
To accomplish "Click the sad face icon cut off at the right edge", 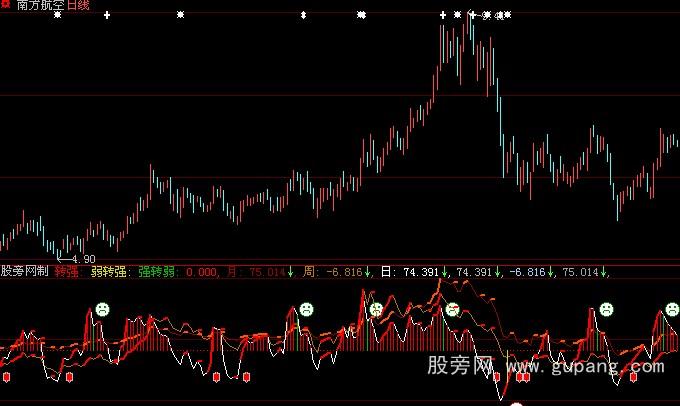I will tap(673, 309).
